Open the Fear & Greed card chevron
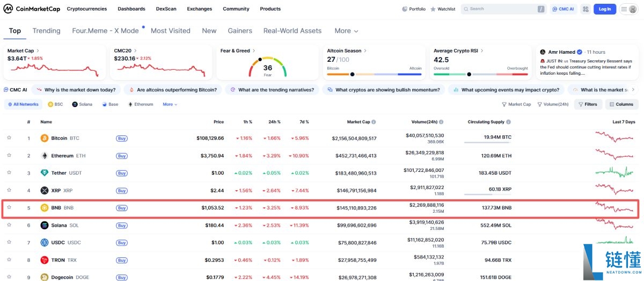Viewport: 644px width, 281px height. [254, 51]
